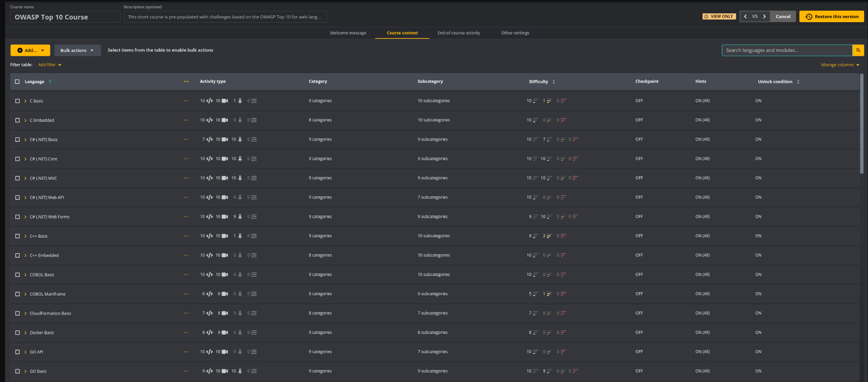Screen dimensions: 868x382
Task: Switch to Welcome message tab
Action: pyautogui.click(x=348, y=33)
